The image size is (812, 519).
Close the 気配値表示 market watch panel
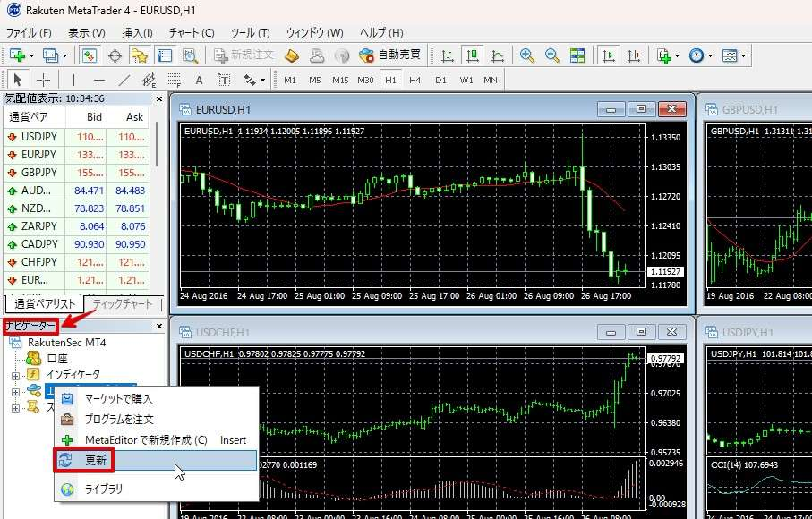(159, 98)
